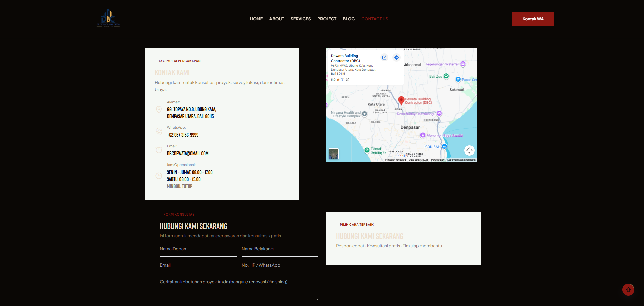Click the DBC company logo
644x306 pixels.
108,18
